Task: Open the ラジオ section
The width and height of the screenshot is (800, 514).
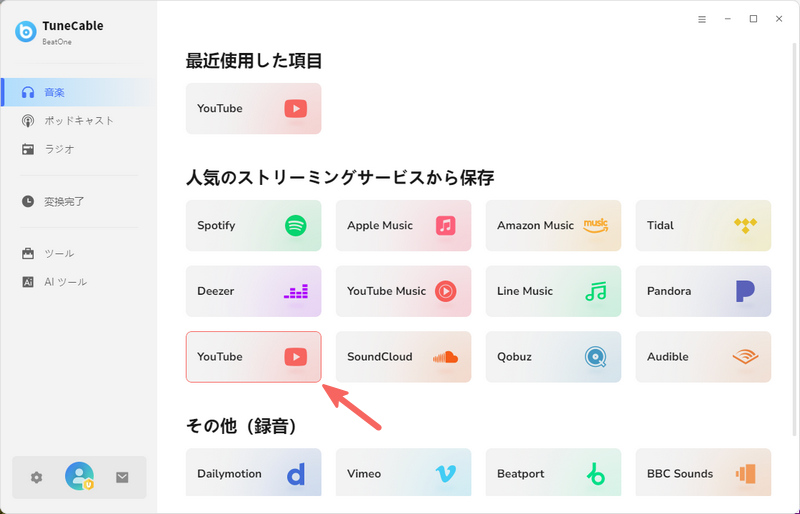Action: [79, 149]
